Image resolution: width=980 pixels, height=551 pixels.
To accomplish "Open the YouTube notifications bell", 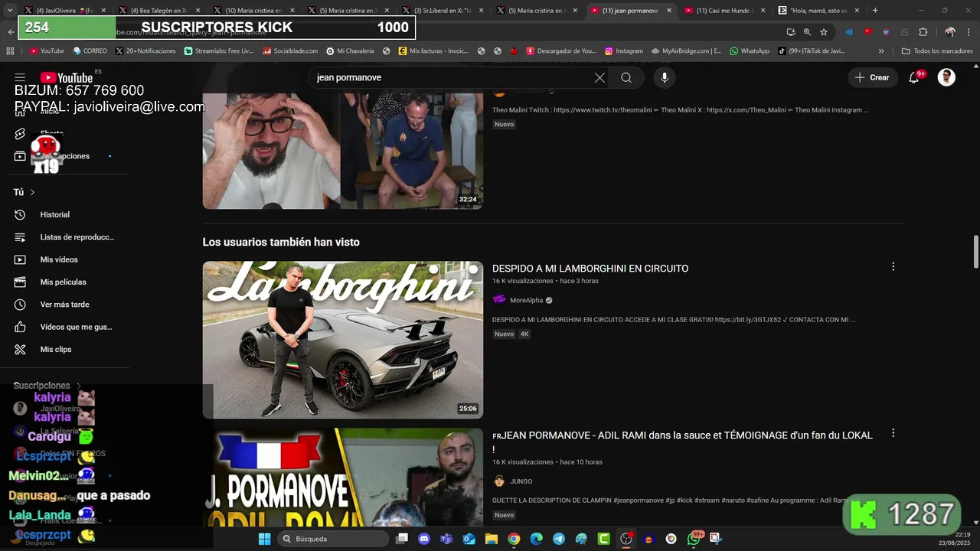I will pos(914,77).
